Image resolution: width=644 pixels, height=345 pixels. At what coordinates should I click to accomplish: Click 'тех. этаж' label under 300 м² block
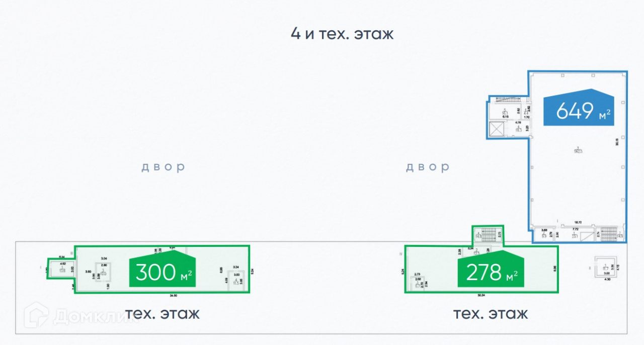162,314
